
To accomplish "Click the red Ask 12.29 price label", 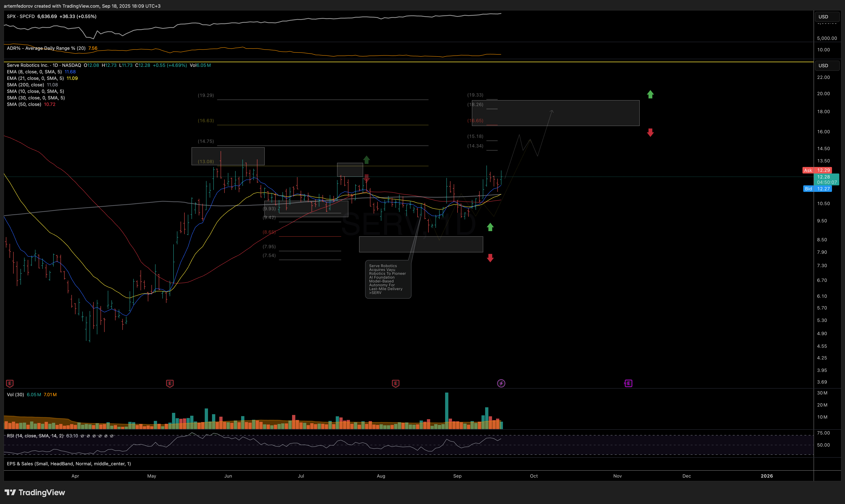I will point(817,170).
